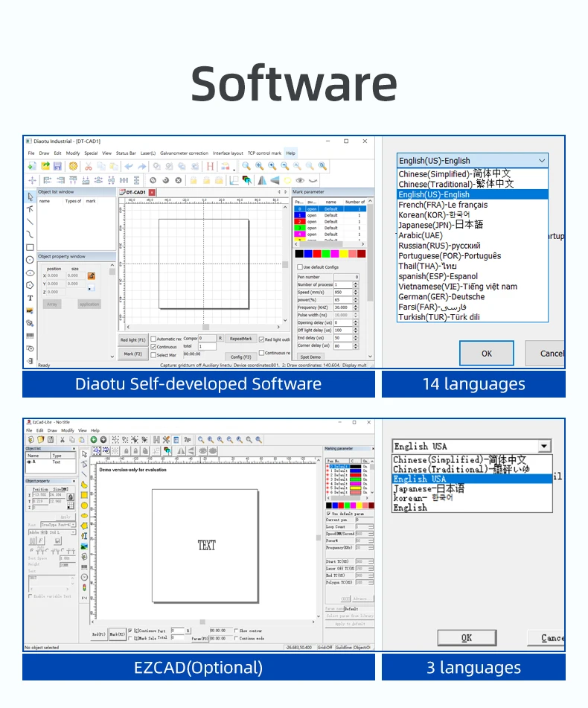Select the yellow circle tool in EZCAD

84,506
